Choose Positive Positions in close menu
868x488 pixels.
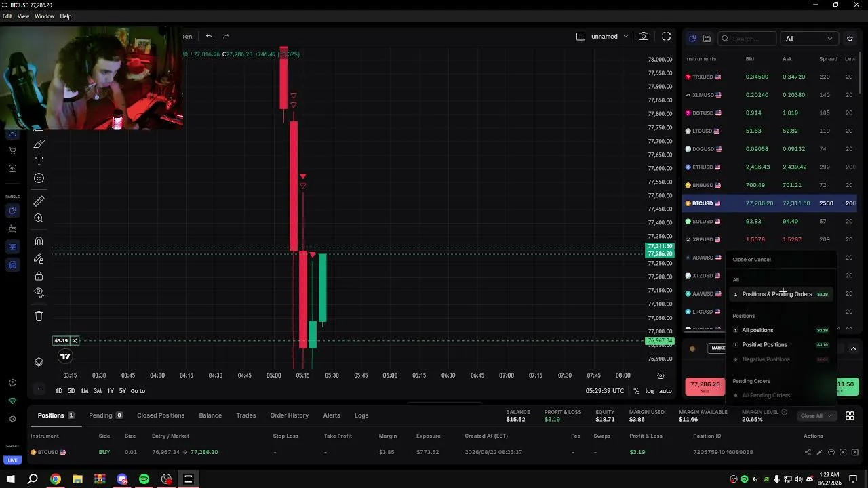(x=782, y=345)
